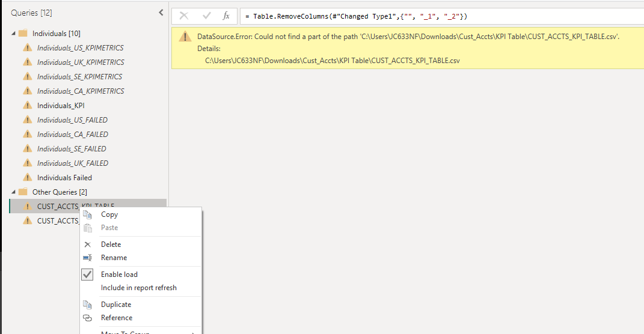The height and width of the screenshot is (334, 644).
Task: Click the Delete X icon in context menu
Action: [x=87, y=244]
